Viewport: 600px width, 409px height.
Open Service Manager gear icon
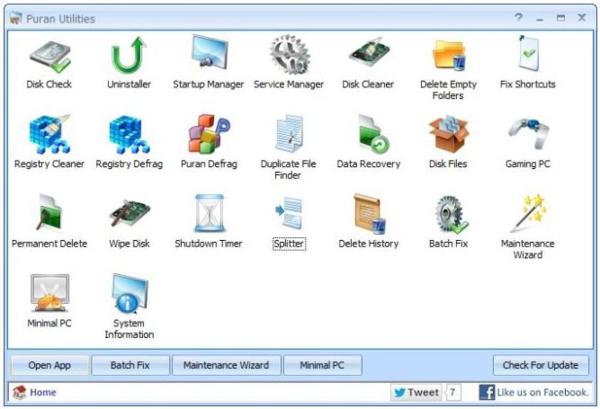289,54
